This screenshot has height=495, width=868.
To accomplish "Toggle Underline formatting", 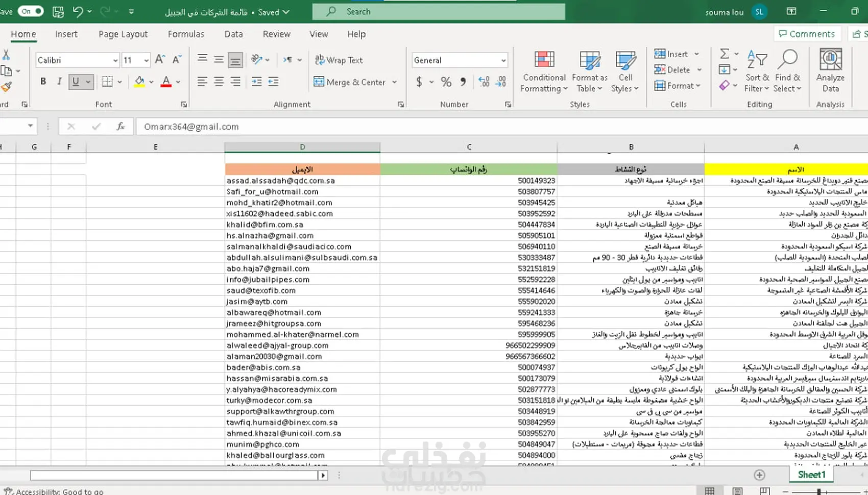I will [x=76, y=81].
